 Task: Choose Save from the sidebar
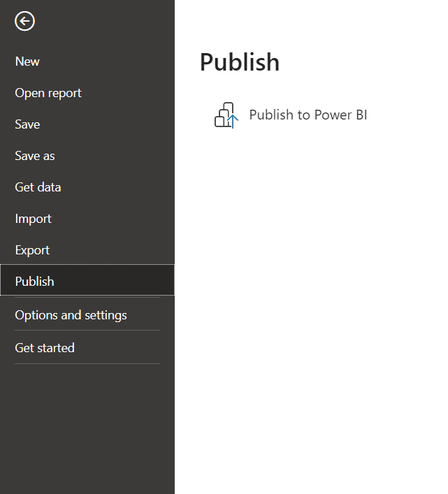(87, 124)
